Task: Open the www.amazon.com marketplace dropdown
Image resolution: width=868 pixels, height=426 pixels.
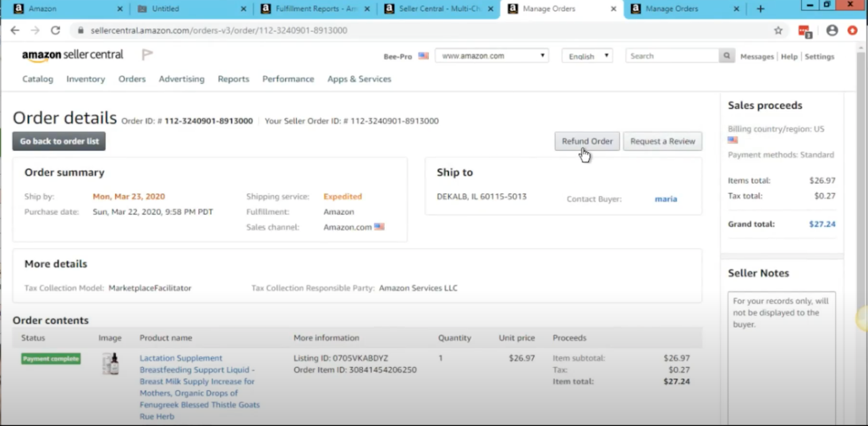Action: pos(492,56)
